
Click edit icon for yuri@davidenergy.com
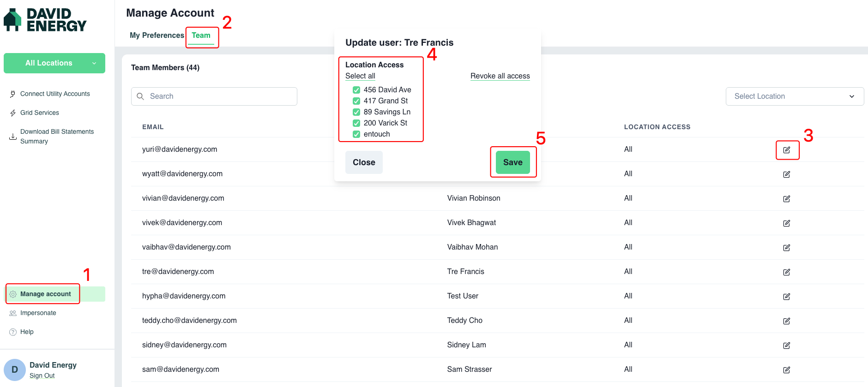tap(787, 150)
